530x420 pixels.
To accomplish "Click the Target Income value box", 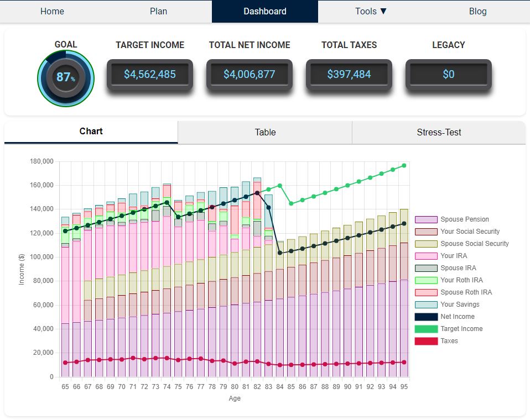I will click(x=150, y=74).
